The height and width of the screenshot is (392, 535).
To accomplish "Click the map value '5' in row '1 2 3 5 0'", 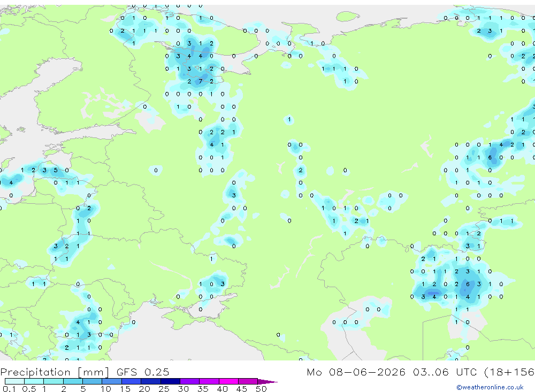I will (56, 170).
